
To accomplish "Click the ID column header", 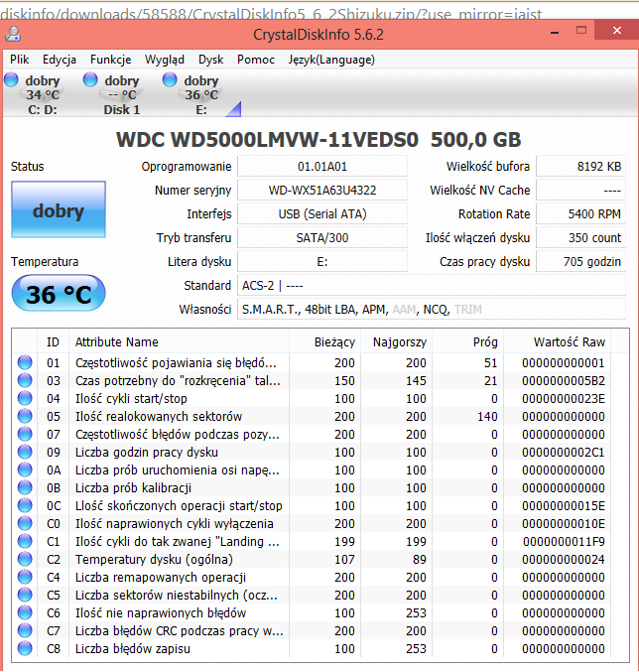I will 54,341.
